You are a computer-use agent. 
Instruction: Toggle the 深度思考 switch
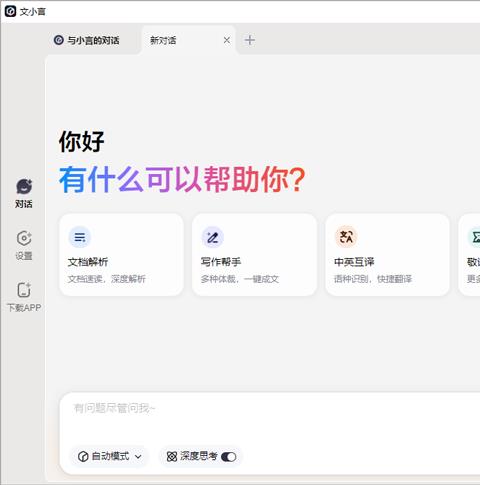click(229, 457)
